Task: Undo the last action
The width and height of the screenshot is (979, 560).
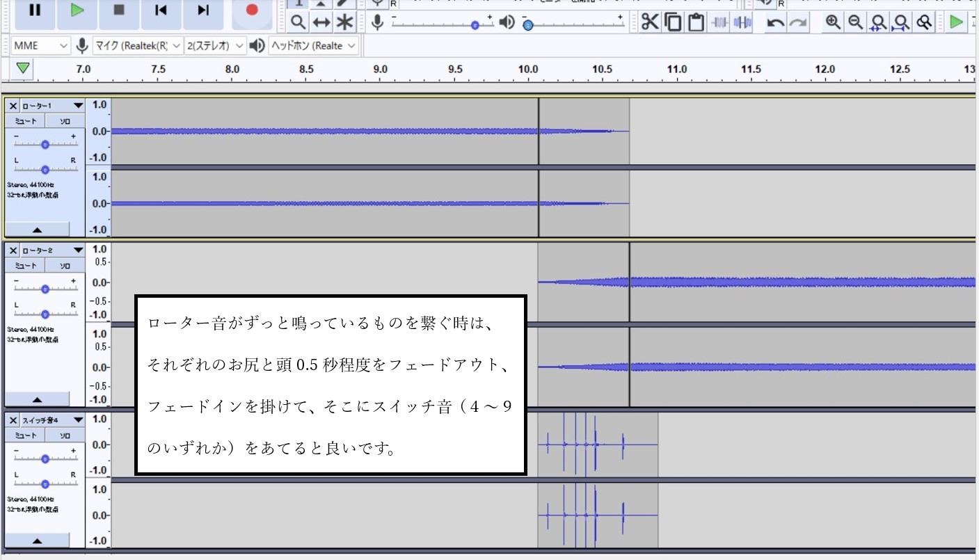Action: pyautogui.click(x=775, y=23)
